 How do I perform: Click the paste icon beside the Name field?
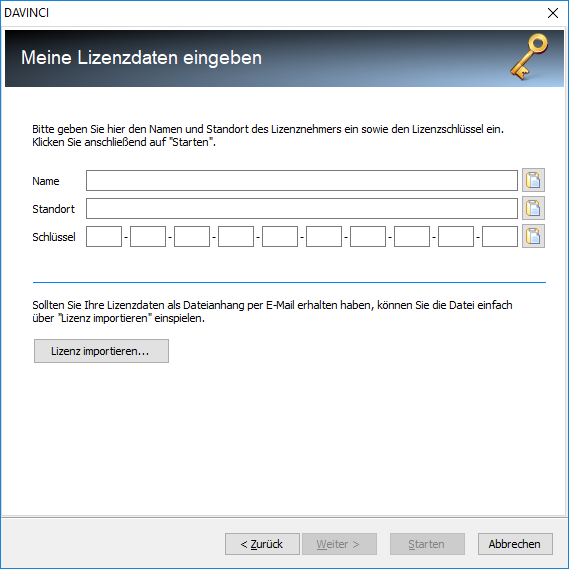533,180
